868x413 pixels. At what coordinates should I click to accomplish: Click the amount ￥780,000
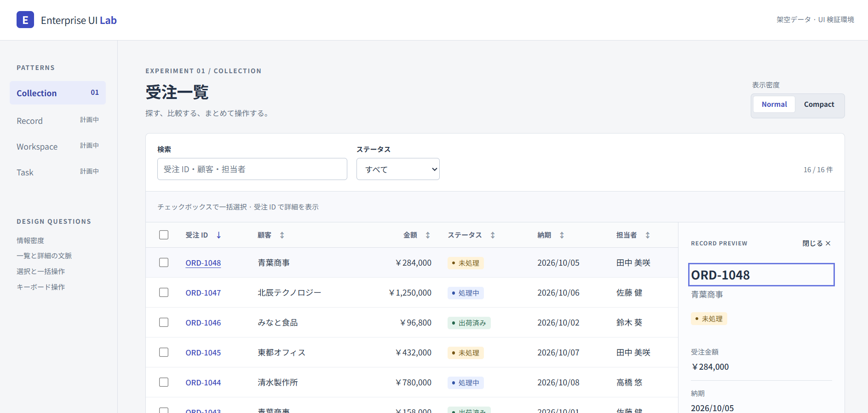pos(413,383)
